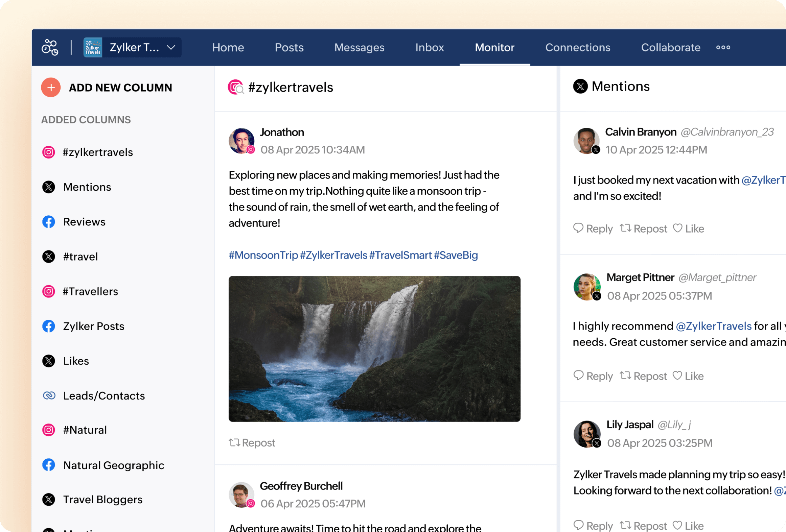This screenshot has width=786, height=532.
Task: Repost Jonathon's waterfall post
Action: point(252,442)
